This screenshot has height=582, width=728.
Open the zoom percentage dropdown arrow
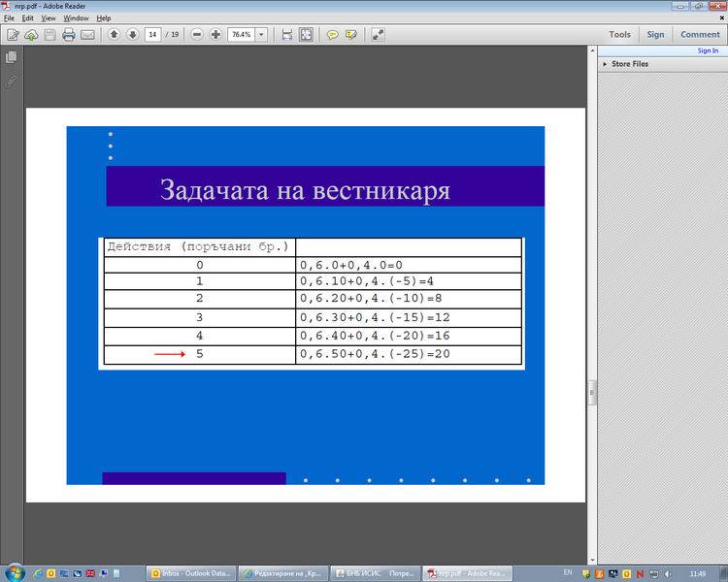261,34
